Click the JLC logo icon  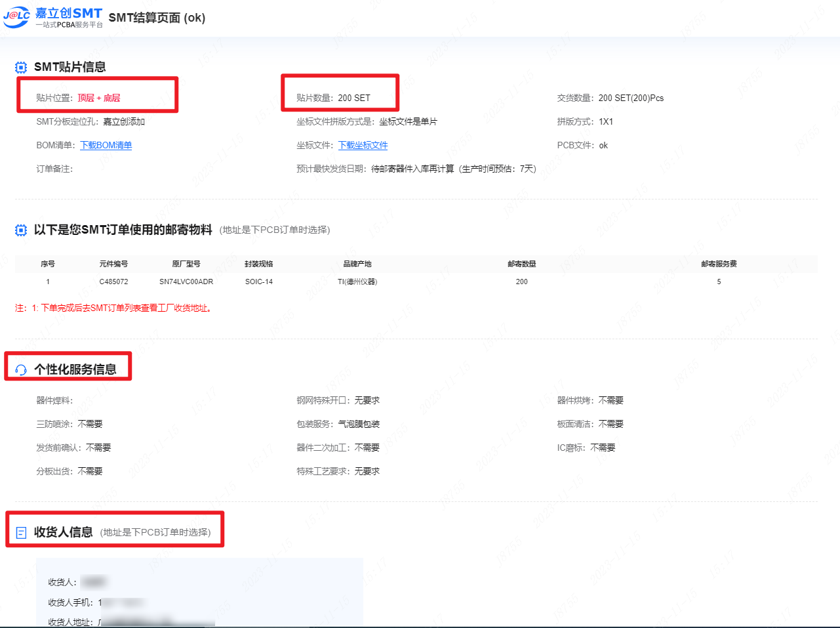(16, 16)
